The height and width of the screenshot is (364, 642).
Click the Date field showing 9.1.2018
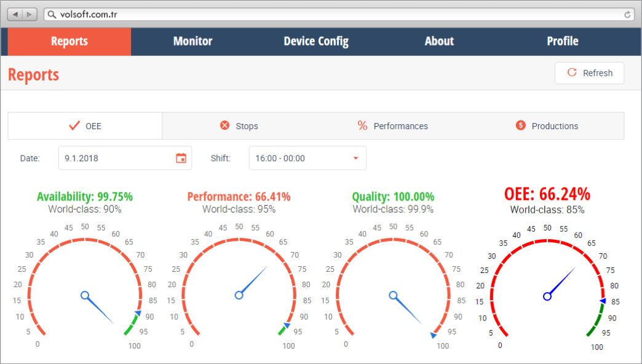125,158
